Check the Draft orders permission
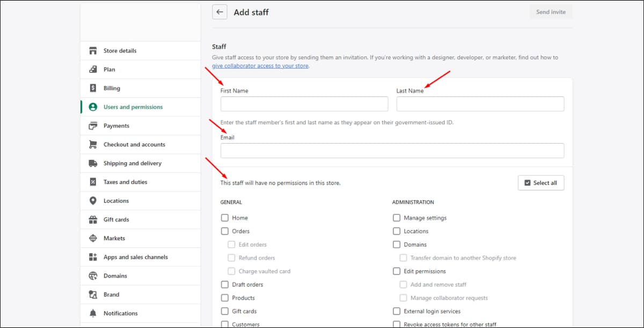644x328 pixels. click(x=224, y=285)
